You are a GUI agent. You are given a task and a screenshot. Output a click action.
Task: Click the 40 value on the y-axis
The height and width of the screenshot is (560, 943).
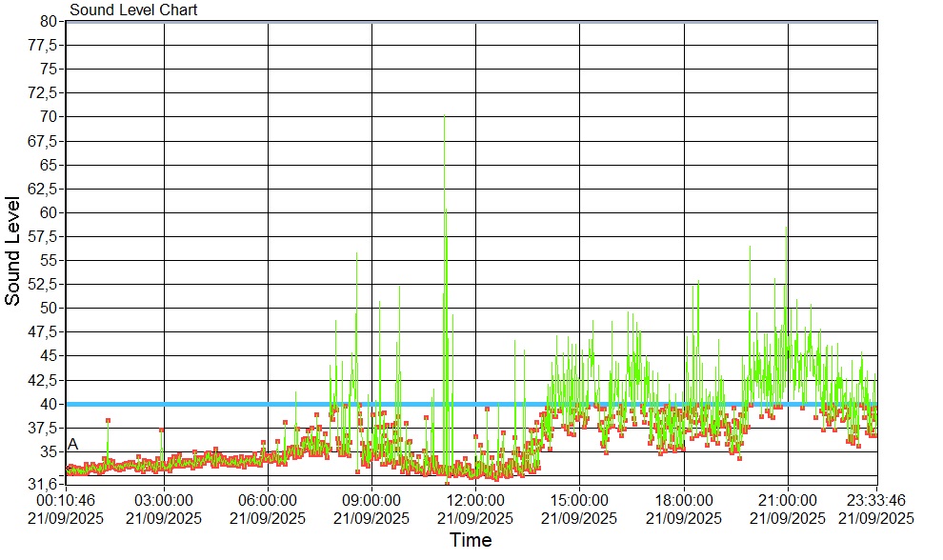point(50,404)
